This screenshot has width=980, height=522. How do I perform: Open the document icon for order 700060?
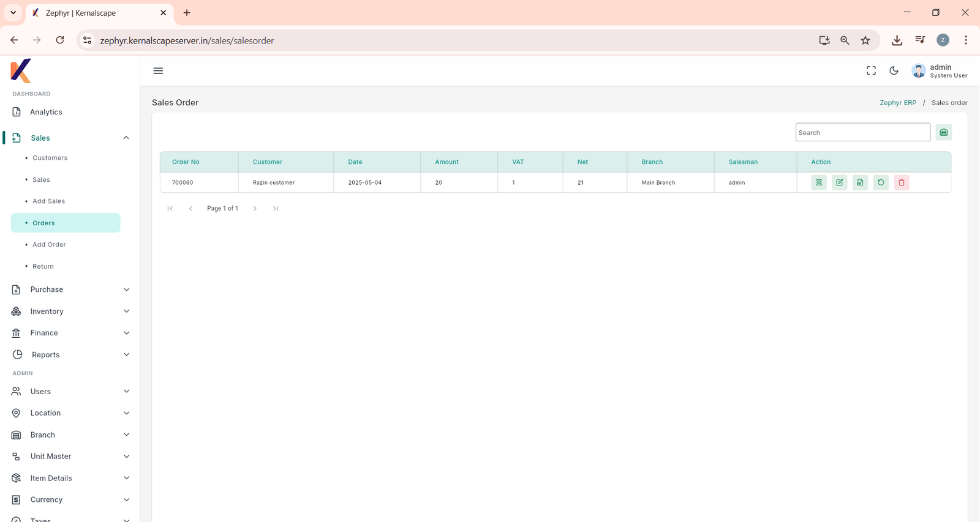coord(861,182)
